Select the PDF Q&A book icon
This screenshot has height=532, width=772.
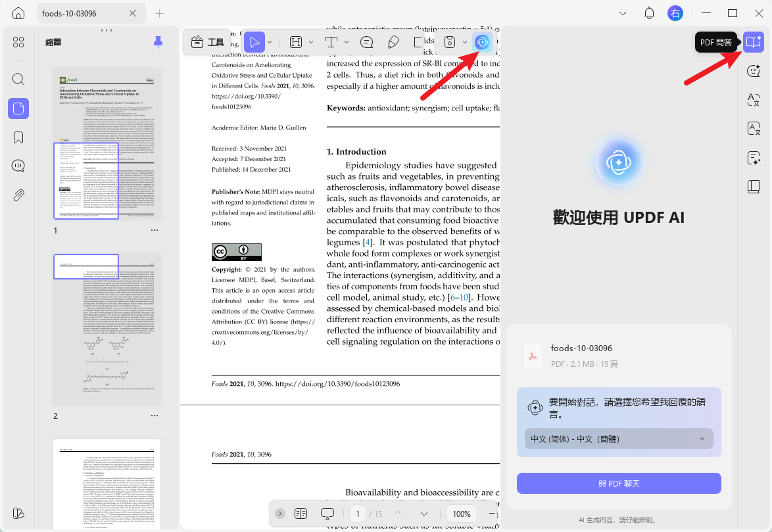[753, 42]
